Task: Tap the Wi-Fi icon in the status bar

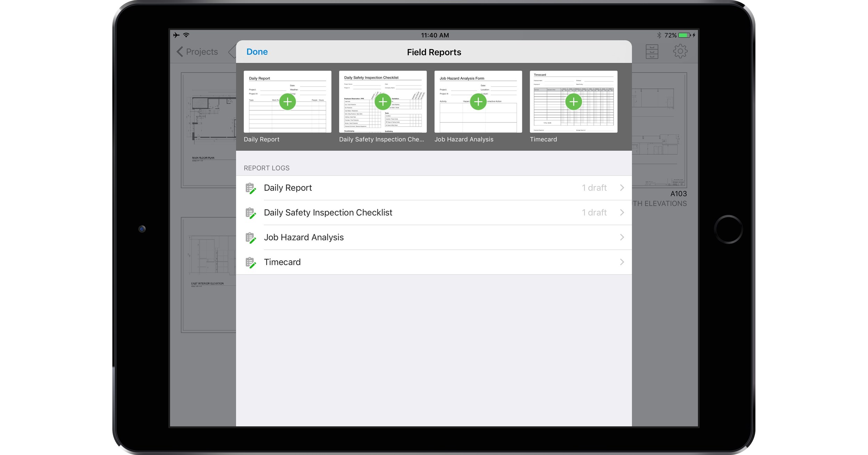Action: (x=187, y=35)
